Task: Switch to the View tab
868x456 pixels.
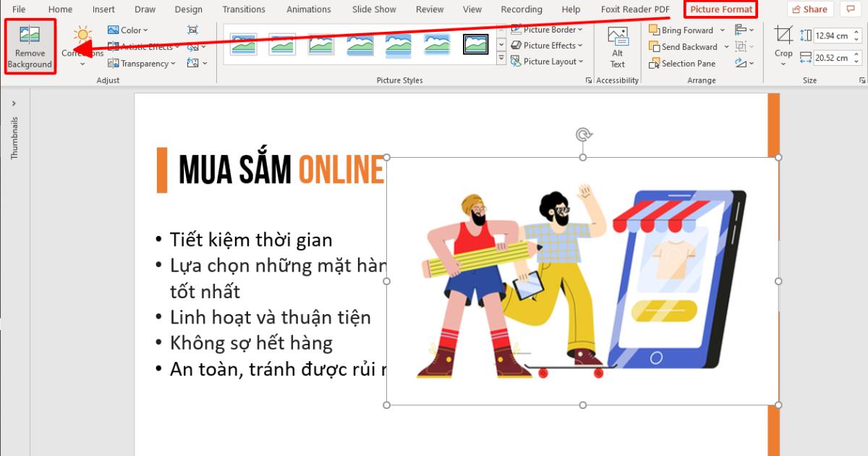Action: 472,9
